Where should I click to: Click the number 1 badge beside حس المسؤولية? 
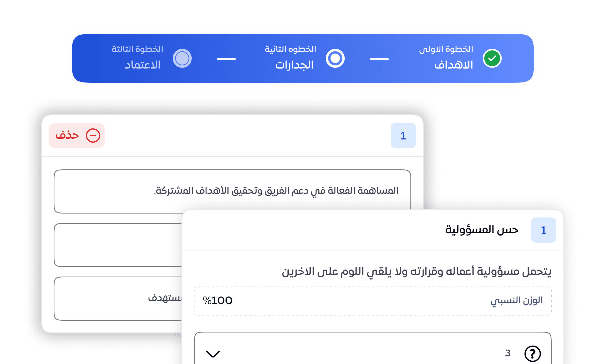(544, 230)
